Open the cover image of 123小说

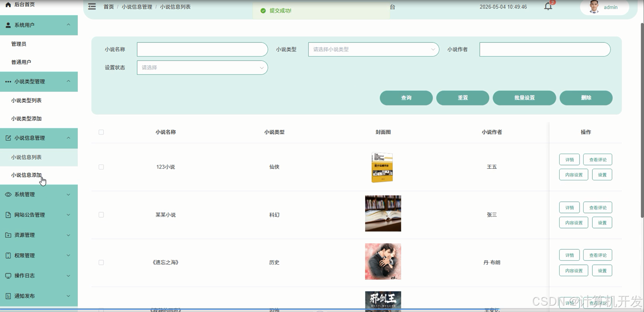click(382, 167)
